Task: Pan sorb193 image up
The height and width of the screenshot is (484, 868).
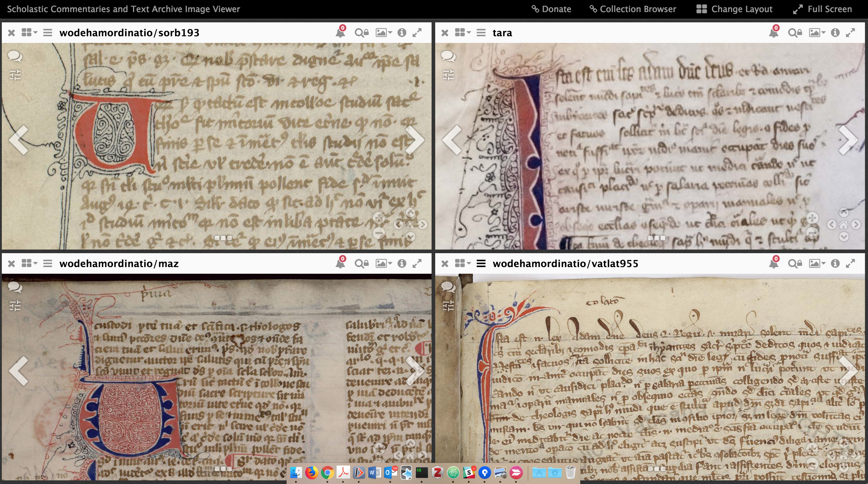Action: click(x=410, y=212)
